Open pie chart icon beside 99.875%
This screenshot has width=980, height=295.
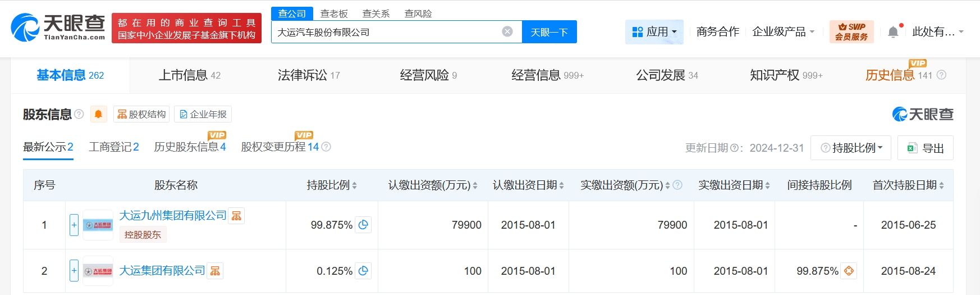[x=363, y=225]
